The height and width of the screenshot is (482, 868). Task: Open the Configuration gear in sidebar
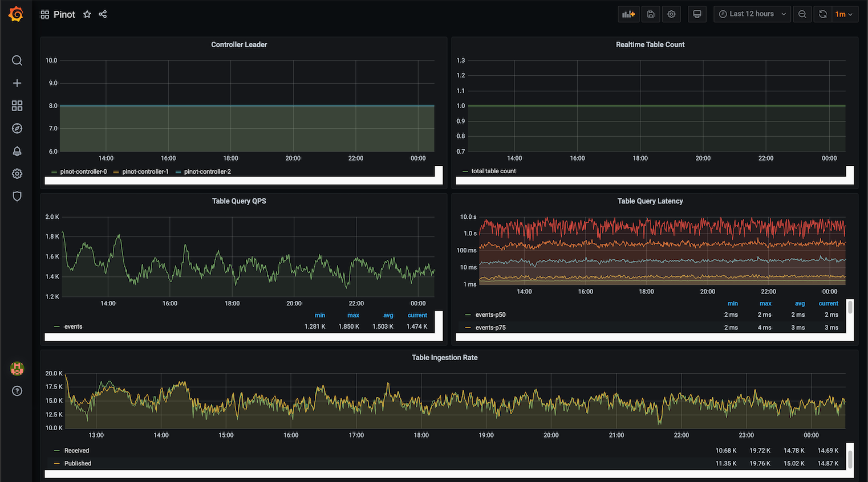17,174
